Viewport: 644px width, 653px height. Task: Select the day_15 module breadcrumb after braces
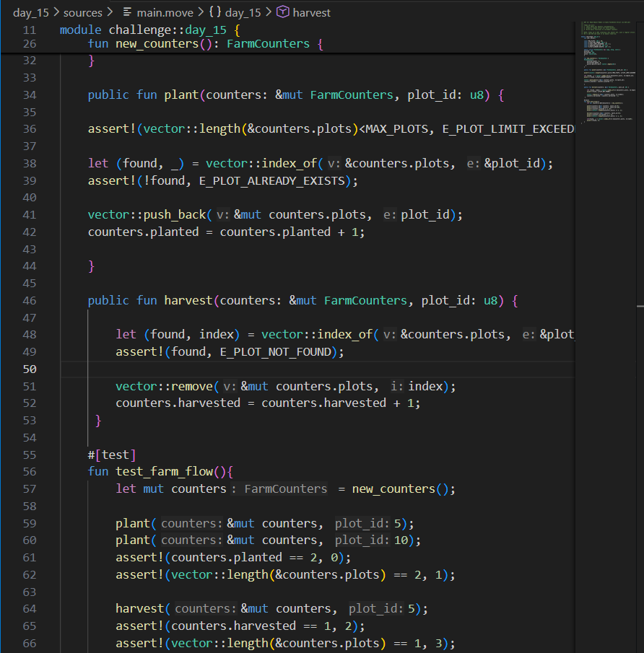[x=243, y=12]
